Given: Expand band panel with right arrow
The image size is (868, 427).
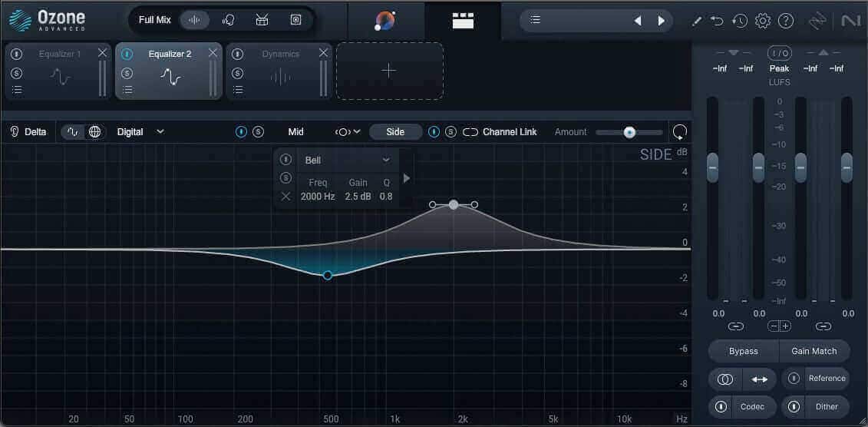Looking at the screenshot, I should [x=407, y=178].
